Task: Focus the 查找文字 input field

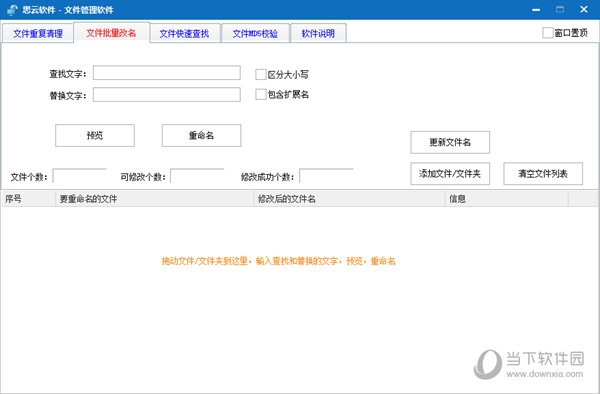Action: pyautogui.click(x=167, y=73)
